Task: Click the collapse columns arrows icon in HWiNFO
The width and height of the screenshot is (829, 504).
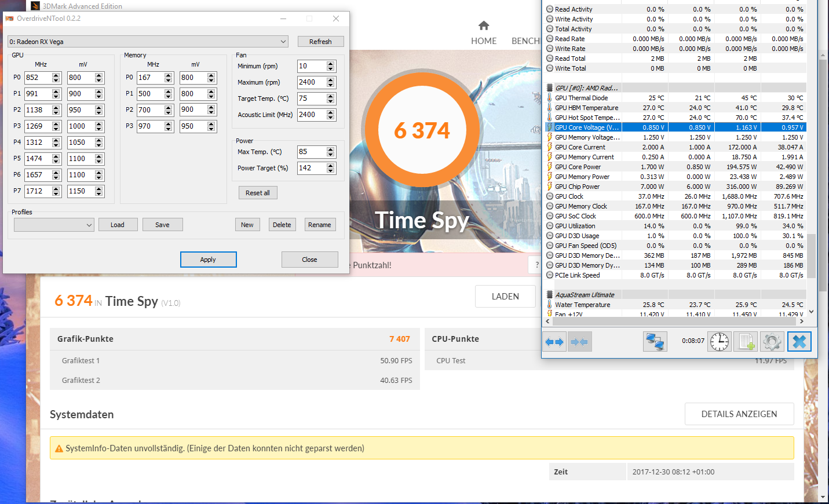Action: tap(579, 342)
